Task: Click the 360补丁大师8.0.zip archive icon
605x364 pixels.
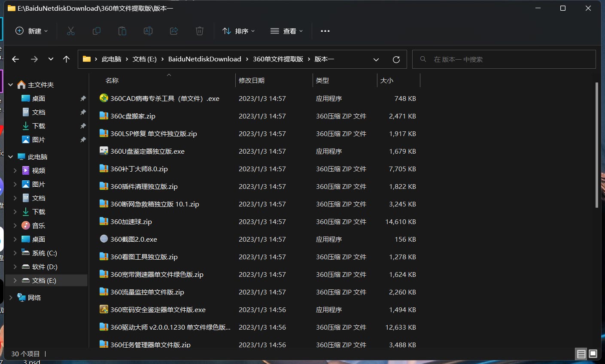Action: point(104,169)
